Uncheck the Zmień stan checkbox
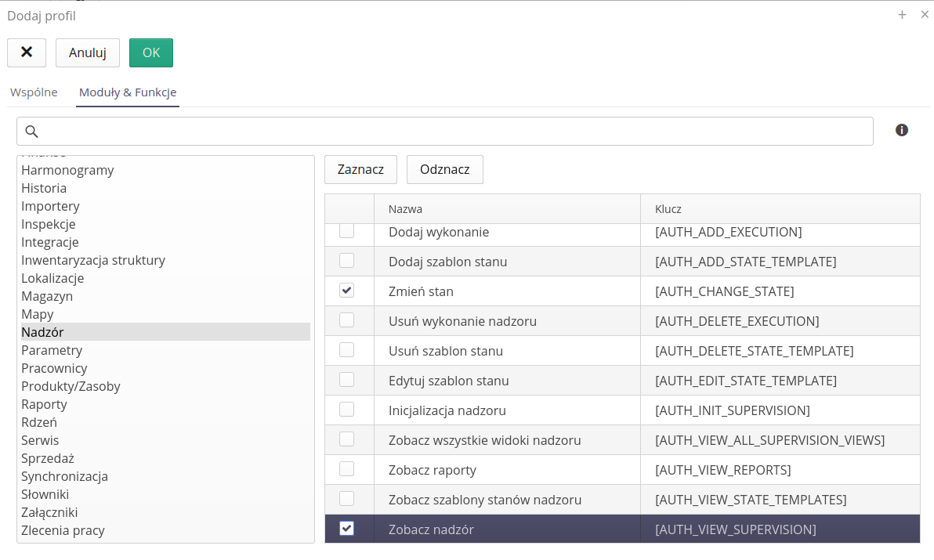The width and height of the screenshot is (934, 560). [346, 291]
